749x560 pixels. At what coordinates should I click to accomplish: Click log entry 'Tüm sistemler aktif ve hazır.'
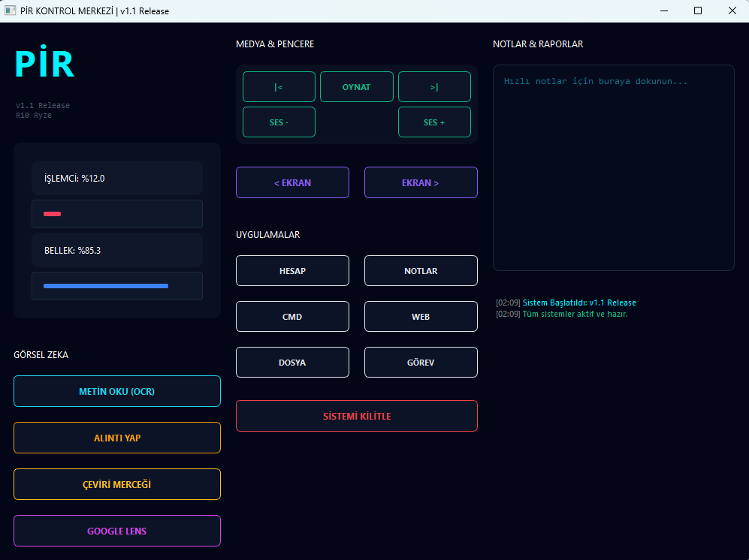(575, 314)
